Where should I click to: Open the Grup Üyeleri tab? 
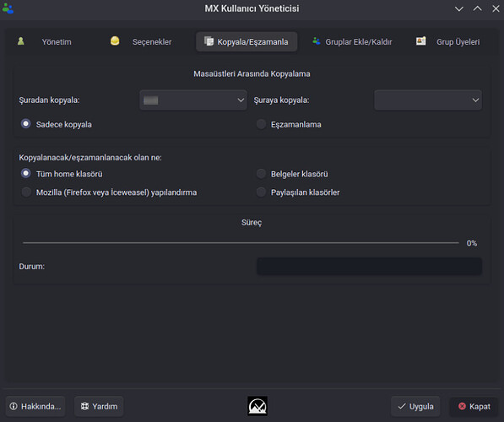click(x=448, y=42)
